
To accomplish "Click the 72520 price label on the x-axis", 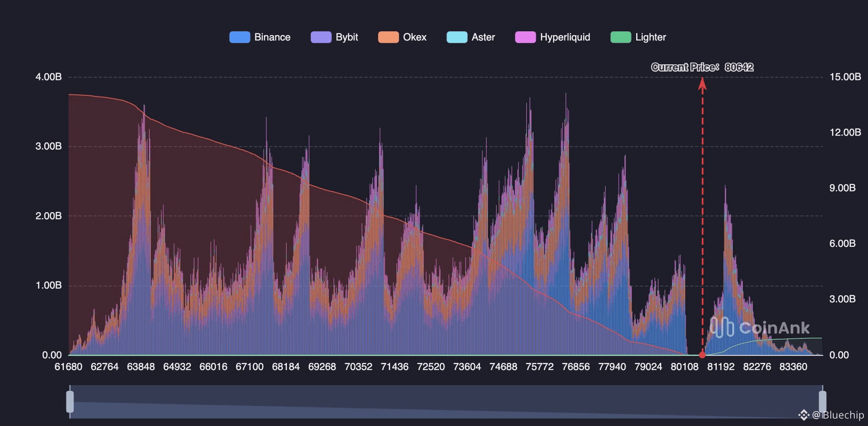I will point(431,367).
